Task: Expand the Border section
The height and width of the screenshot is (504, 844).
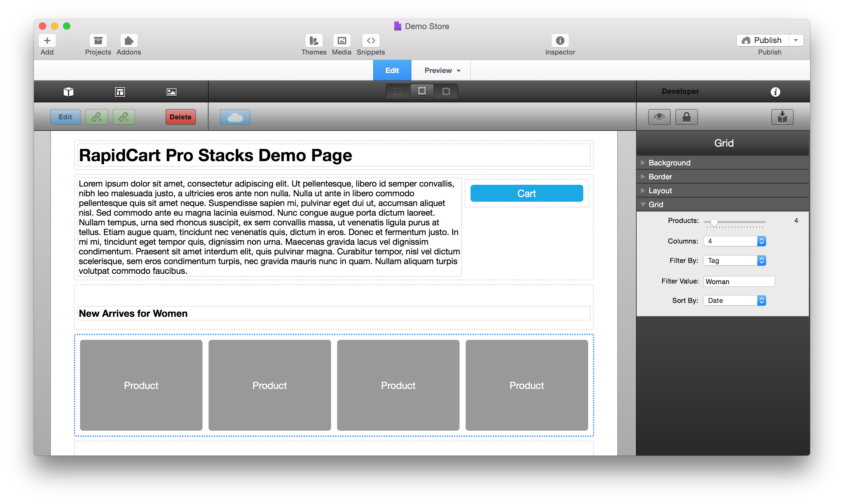Action: point(722,177)
